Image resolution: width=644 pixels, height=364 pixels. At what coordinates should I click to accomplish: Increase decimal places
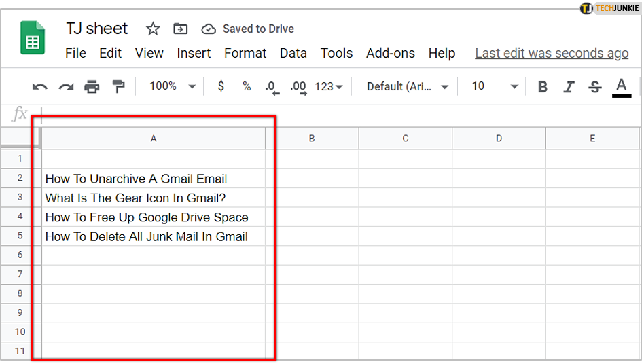tap(298, 88)
